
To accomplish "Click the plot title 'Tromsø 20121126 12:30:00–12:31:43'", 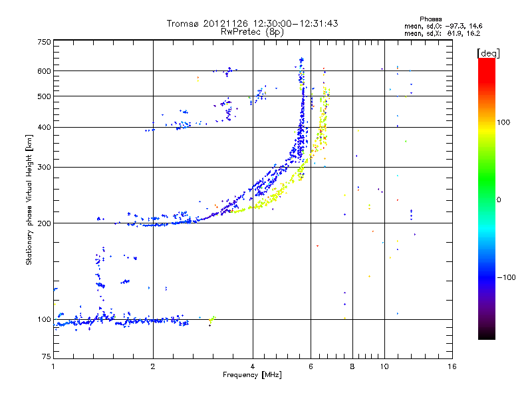I will tap(252, 23).
